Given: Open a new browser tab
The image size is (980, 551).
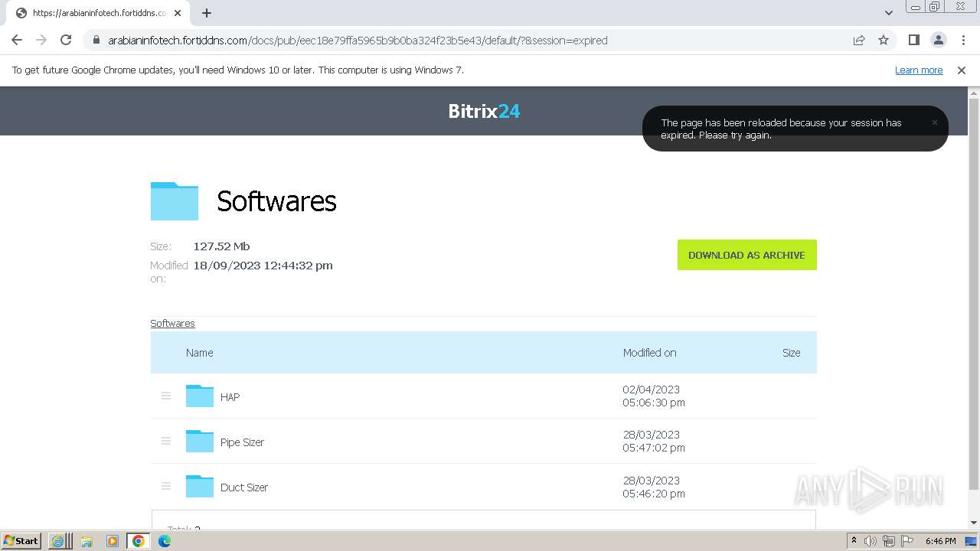Looking at the screenshot, I should click(207, 13).
